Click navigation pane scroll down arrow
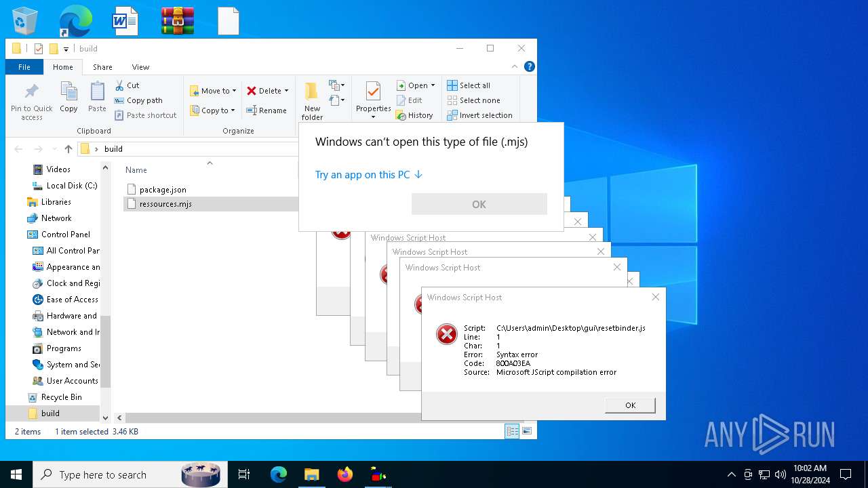 click(x=105, y=418)
